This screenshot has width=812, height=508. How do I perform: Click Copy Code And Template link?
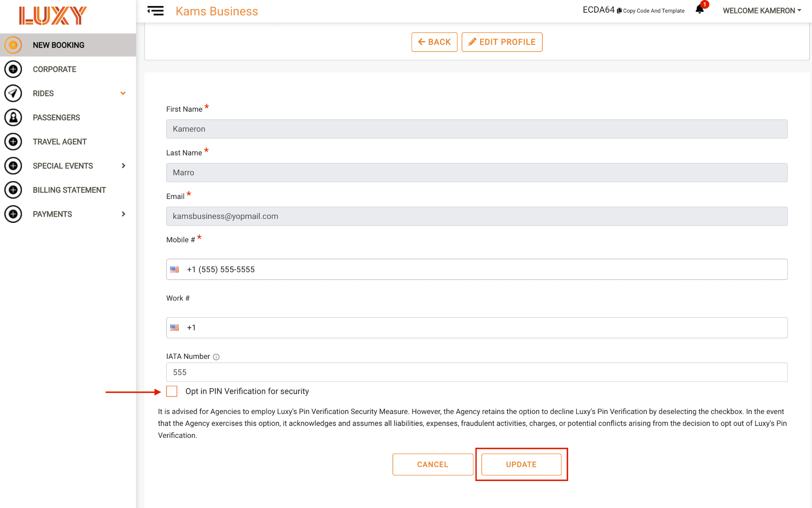click(653, 11)
